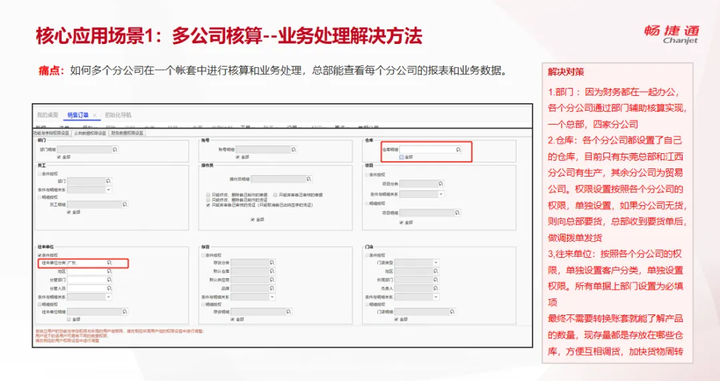The width and height of the screenshot is (720, 381).
Task: Expand 条件与明细关系 dropdown in 门店 section
Action: (436, 297)
